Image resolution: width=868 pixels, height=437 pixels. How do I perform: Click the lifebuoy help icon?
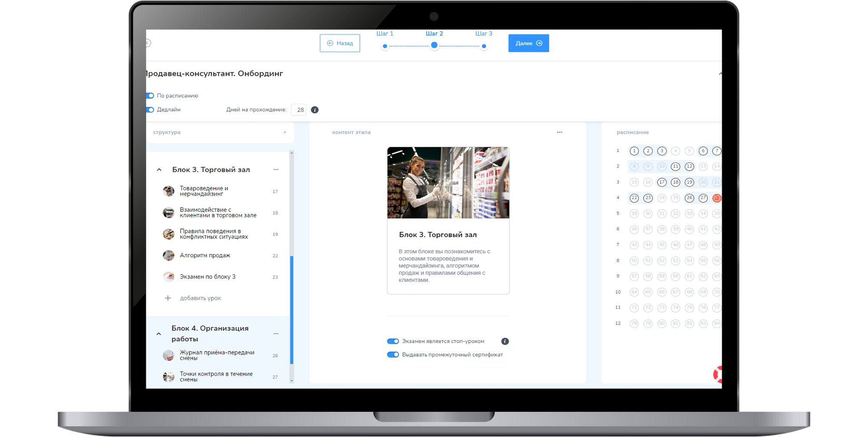tap(718, 374)
